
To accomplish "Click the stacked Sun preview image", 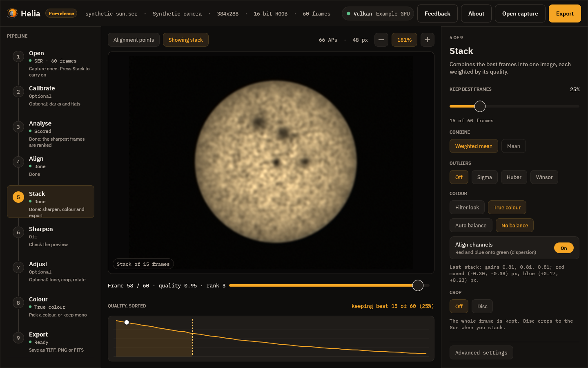I will pyautogui.click(x=271, y=162).
